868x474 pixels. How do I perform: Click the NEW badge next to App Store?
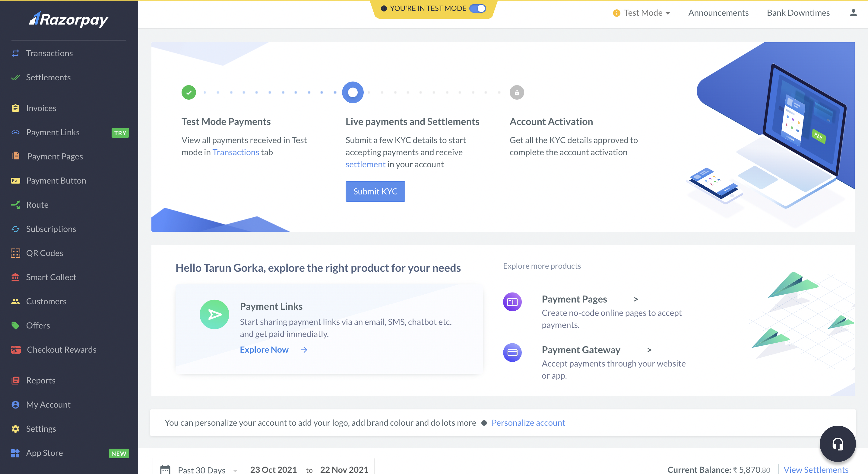tap(119, 453)
